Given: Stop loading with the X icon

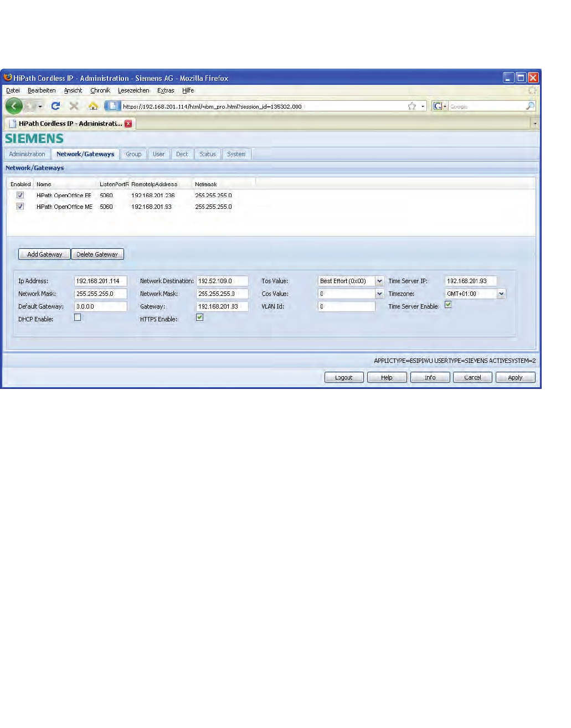Looking at the screenshot, I should click(74, 106).
